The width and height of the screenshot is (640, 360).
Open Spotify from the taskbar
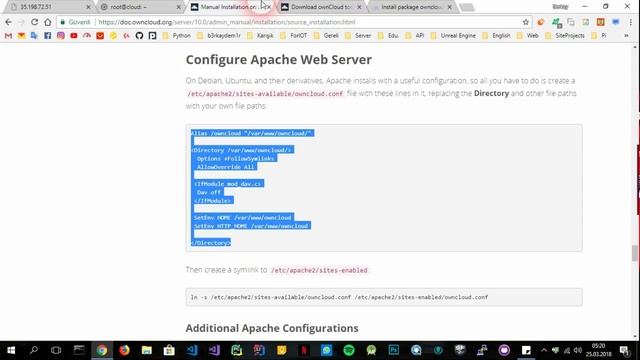coord(349,350)
